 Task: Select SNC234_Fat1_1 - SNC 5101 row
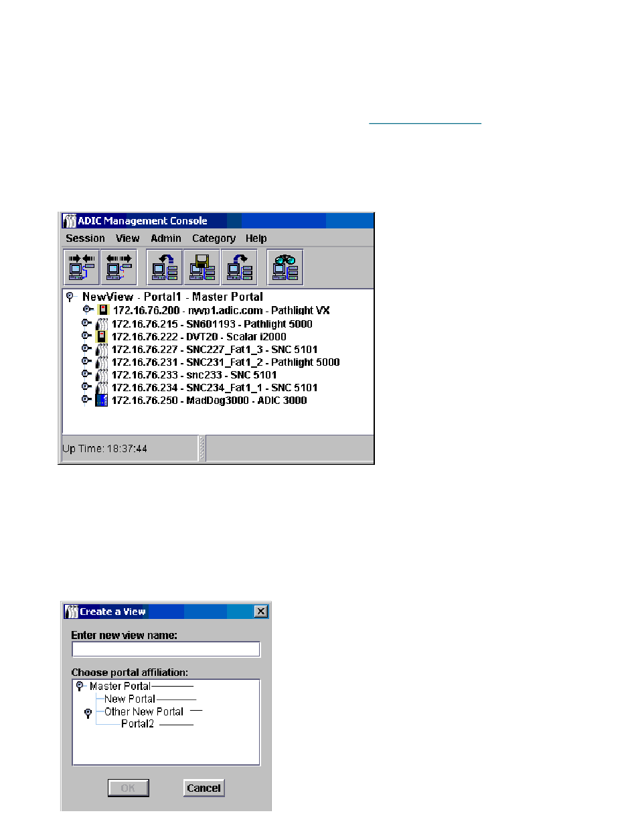[215, 388]
